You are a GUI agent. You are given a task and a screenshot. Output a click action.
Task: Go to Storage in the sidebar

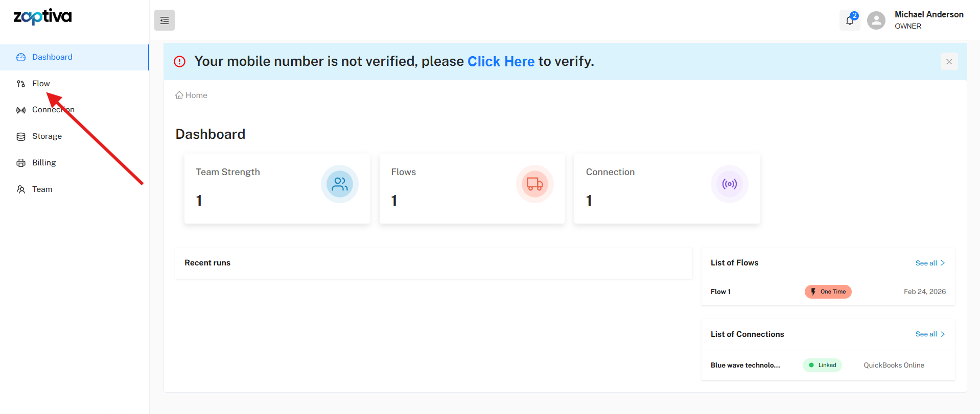pos(46,136)
